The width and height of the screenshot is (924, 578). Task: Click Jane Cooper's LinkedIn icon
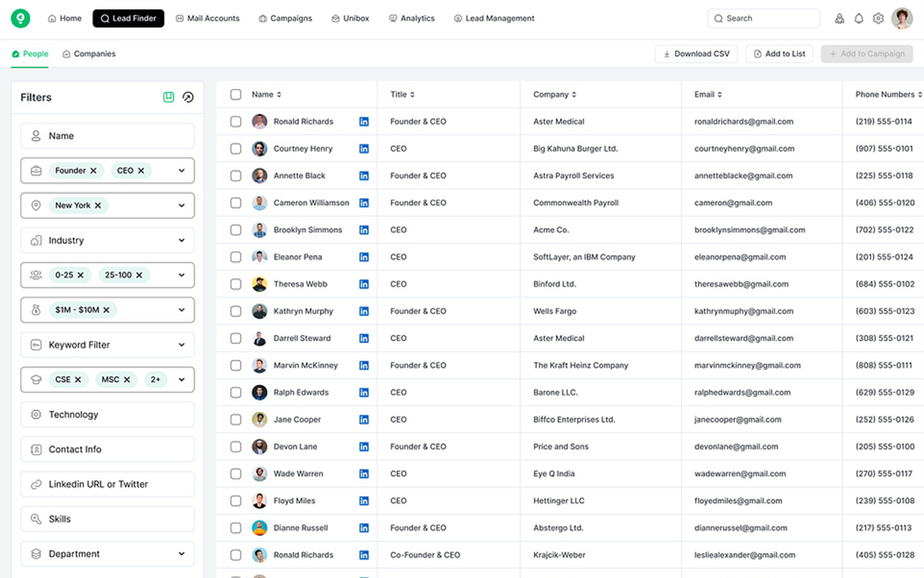pos(364,419)
